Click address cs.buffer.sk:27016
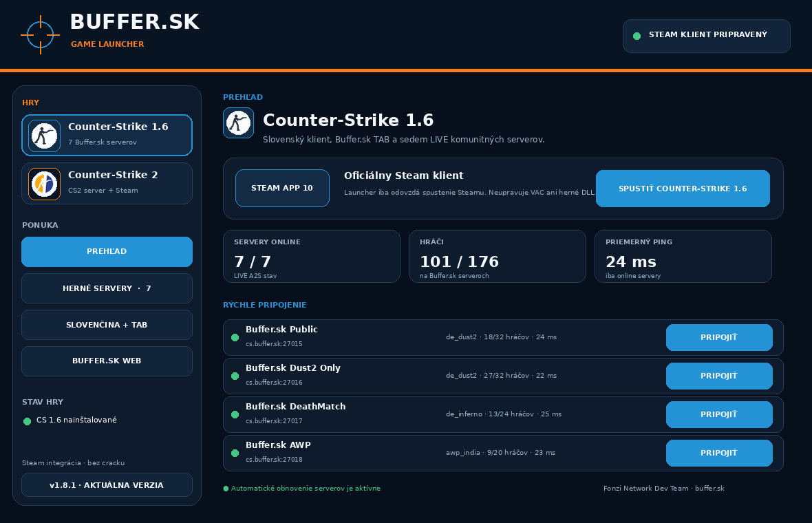812x523 pixels. (274, 383)
